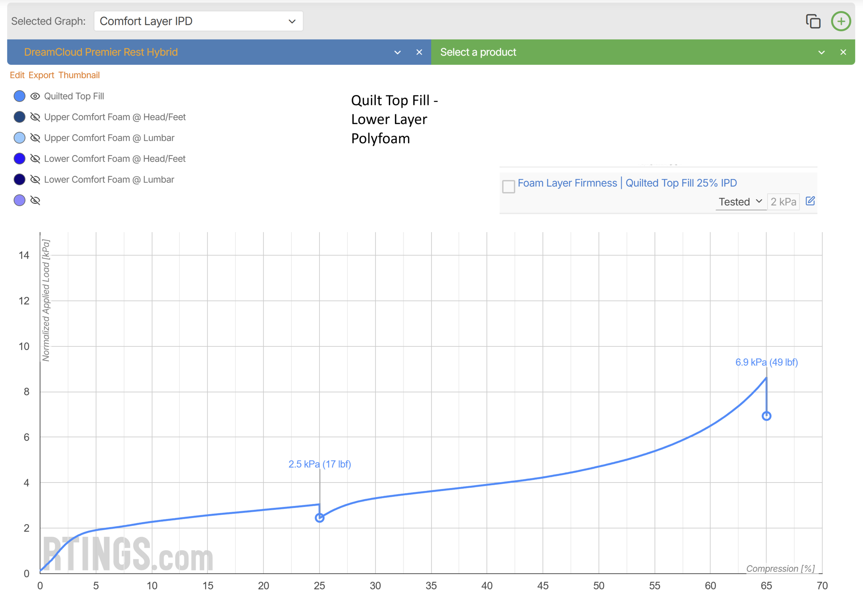Viewport: 863px width, 616px height.
Task: Show Upper Comfort Foam @ Head/Feet series
Action: (x=35, y=117)
